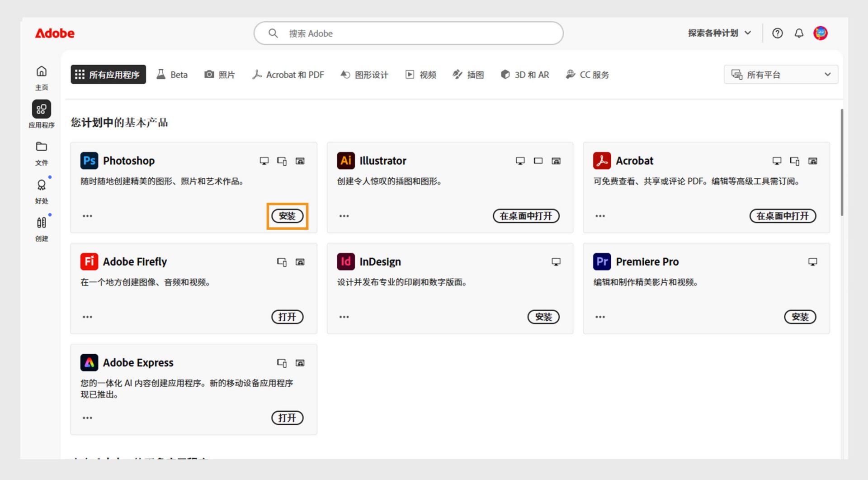Open the CC 服务 tab
The width and height of the screenshot is (868, 480).
coord(587,75)
